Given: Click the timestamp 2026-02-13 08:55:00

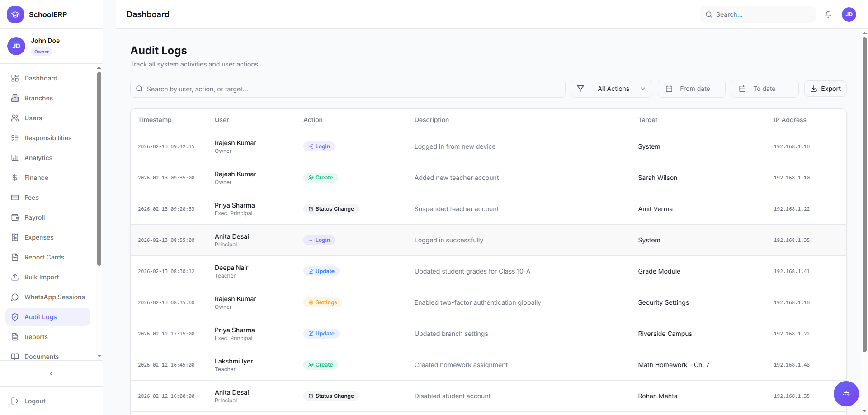Looking at the screenshot, I should pos(166,240).
